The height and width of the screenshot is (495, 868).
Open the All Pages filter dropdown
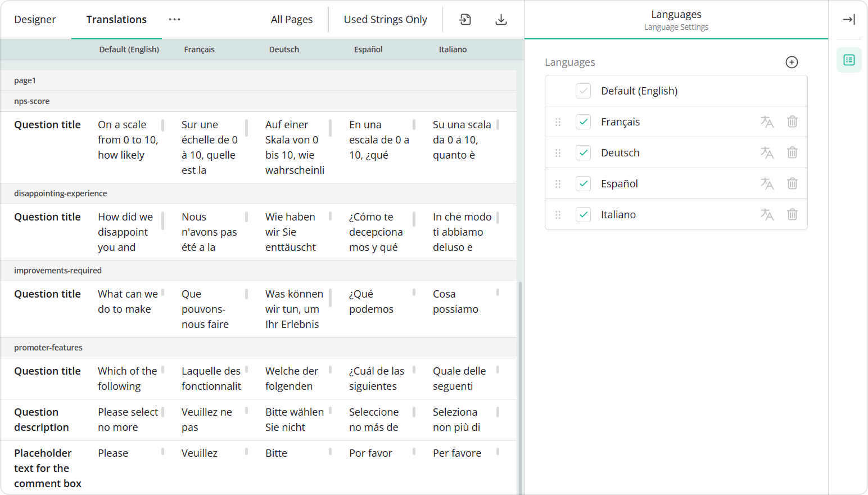click(x=292, y=19)
